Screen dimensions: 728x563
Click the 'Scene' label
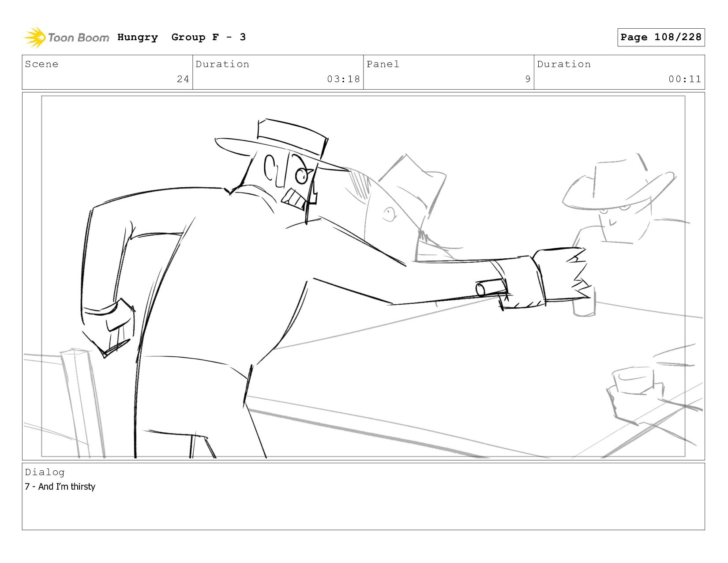pos(41,64)
